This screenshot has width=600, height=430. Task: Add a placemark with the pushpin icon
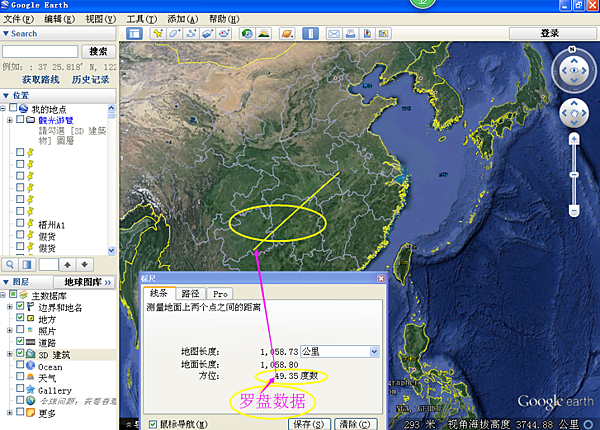158,34
